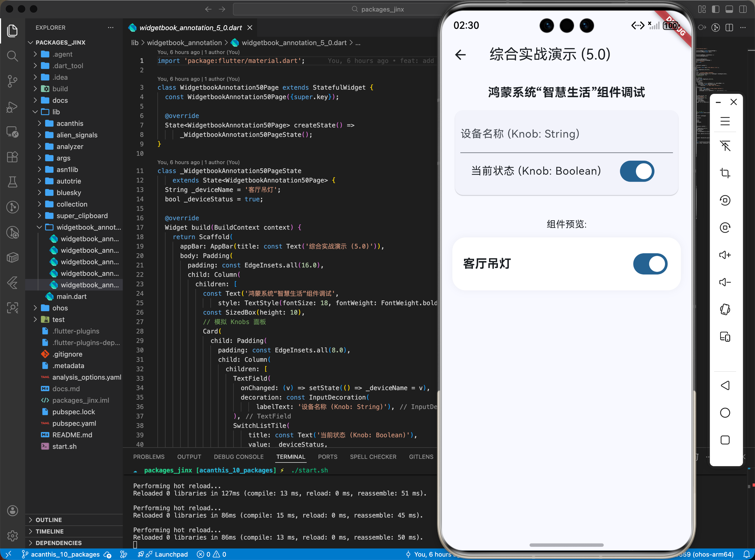Screen dimensions: 755x560
Task: Open Source Control view in activity bar
Action: (x=13, y=81)
